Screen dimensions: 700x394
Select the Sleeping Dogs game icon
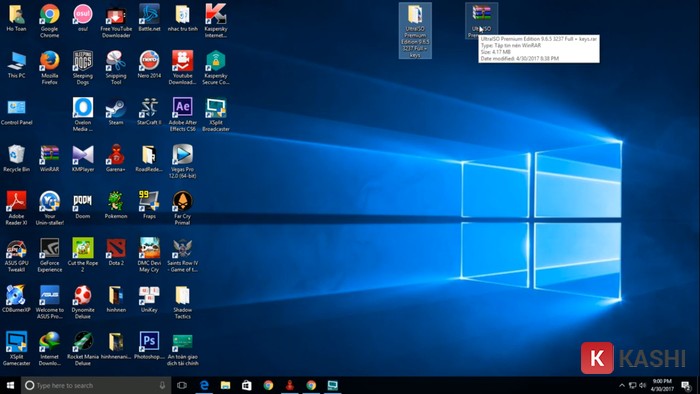[x=83, y=67]
